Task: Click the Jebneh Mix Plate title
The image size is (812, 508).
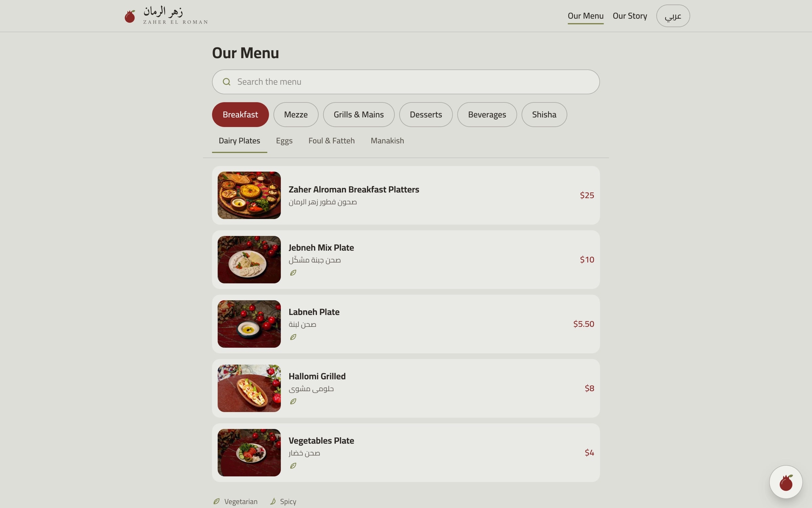Action: click(x=321, y=248)
